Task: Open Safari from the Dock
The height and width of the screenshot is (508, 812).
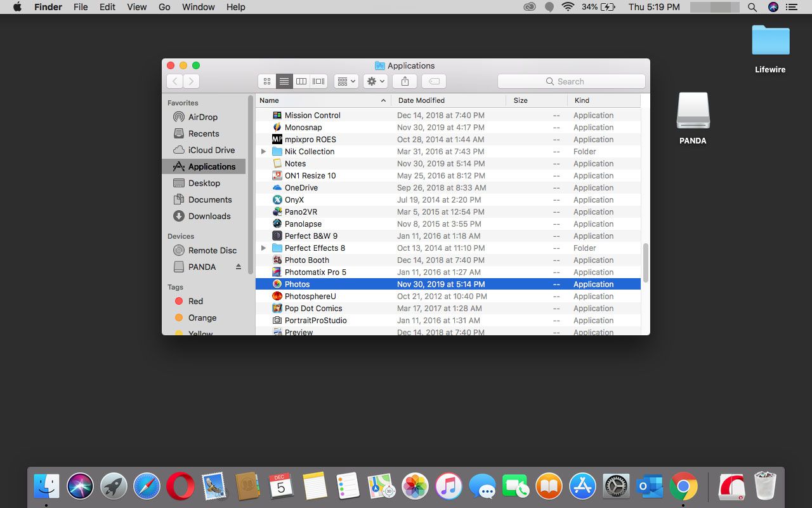Action: [x=147, y=486]
